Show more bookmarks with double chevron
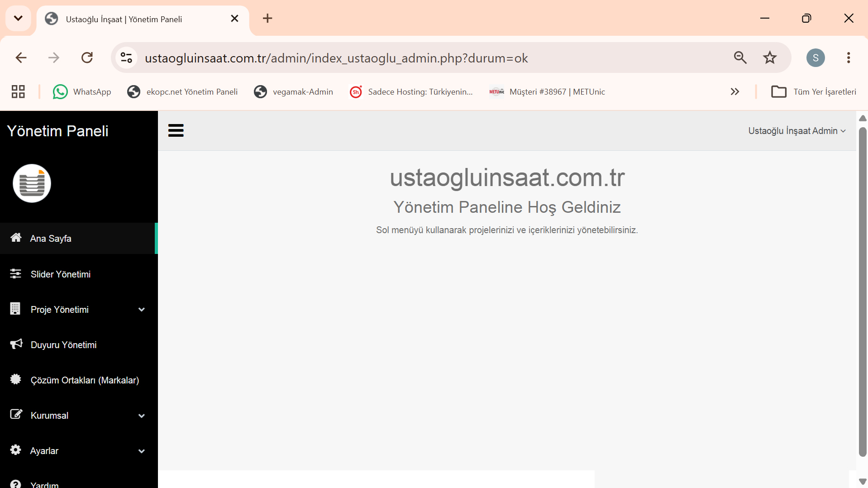Viewport: 868px width, 488px height. point(735,92)
